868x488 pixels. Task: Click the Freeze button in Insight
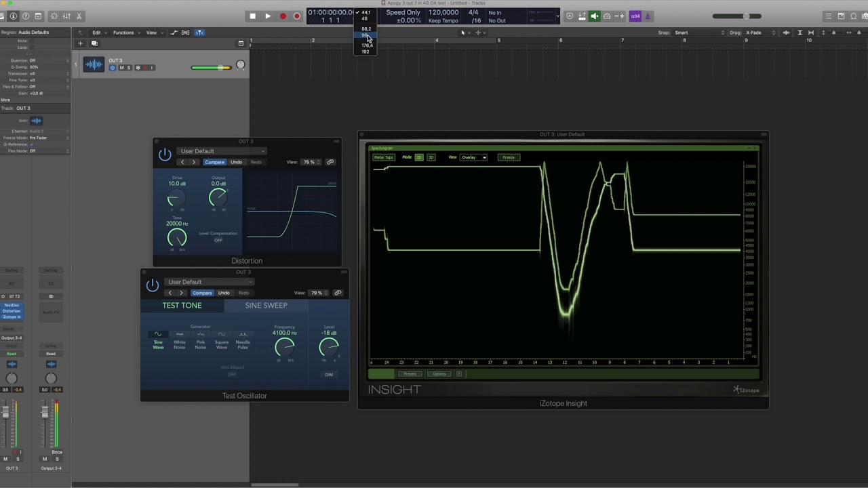coord(509,157)
